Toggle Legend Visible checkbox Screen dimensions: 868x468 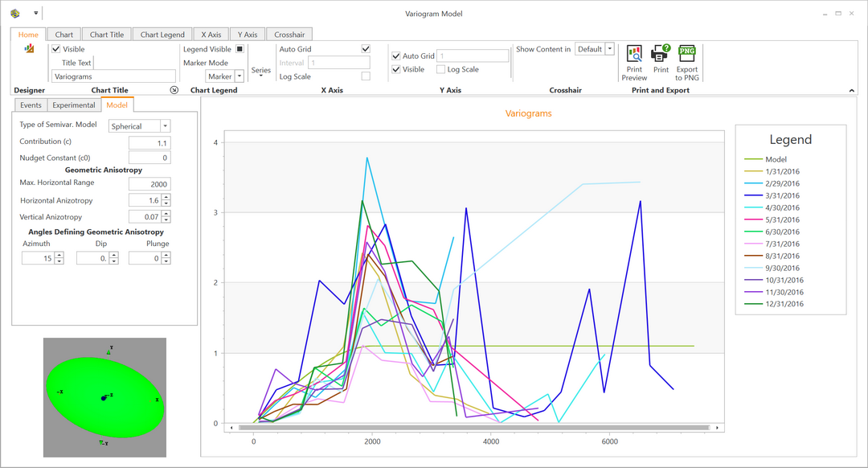pyautogui.click(x=240, y=49)
